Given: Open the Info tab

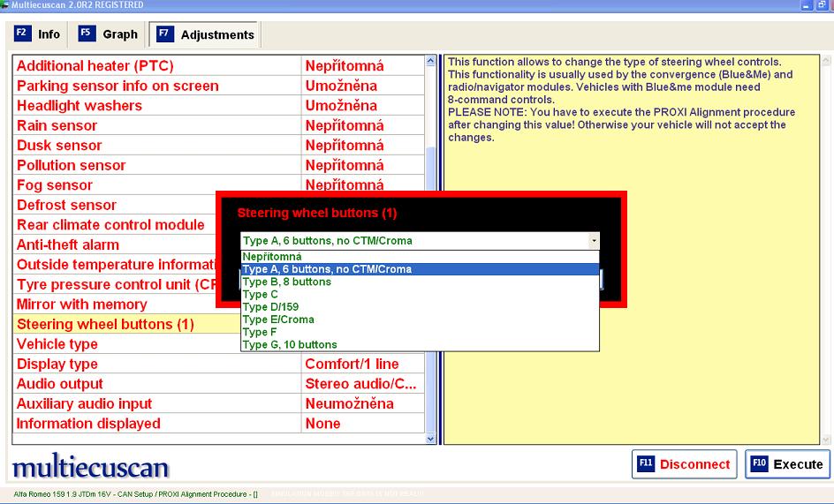Looking at the screenshot, I should [36, 34].
